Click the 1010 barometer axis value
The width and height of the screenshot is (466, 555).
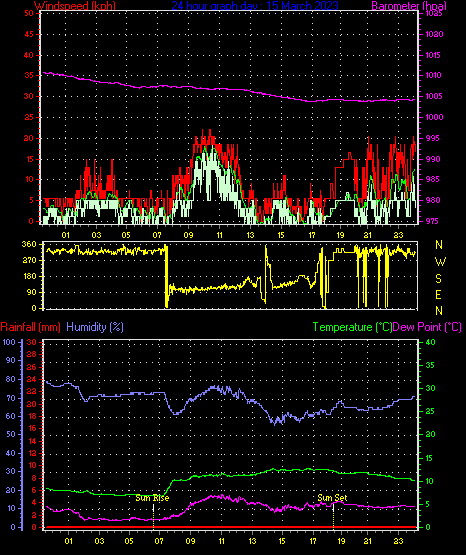[x=433, y=75]
